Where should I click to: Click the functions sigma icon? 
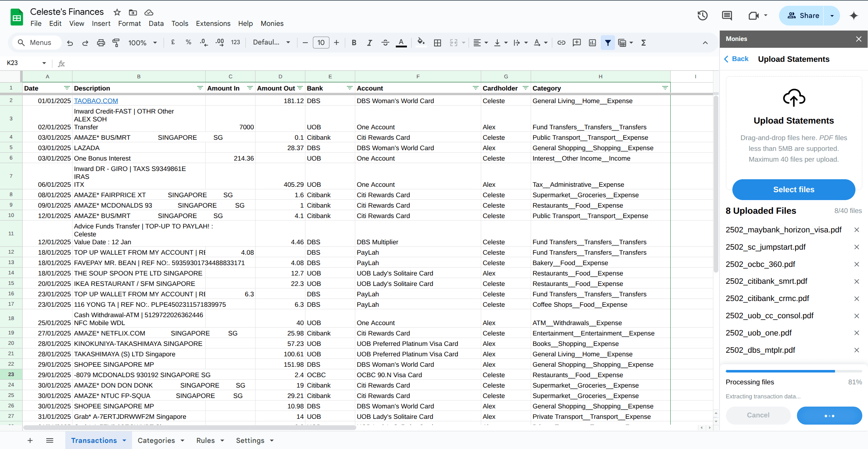(643, 43)
